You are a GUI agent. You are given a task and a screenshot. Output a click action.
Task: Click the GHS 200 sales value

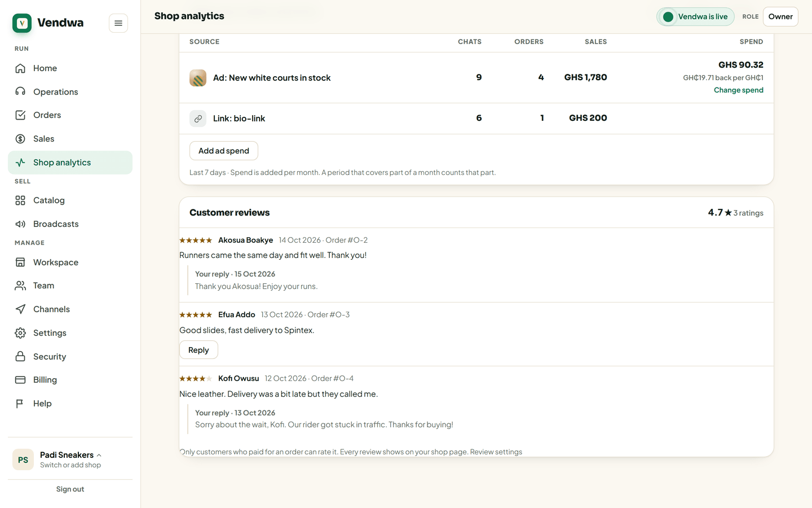pyautogui.click(x=588, y=118)
